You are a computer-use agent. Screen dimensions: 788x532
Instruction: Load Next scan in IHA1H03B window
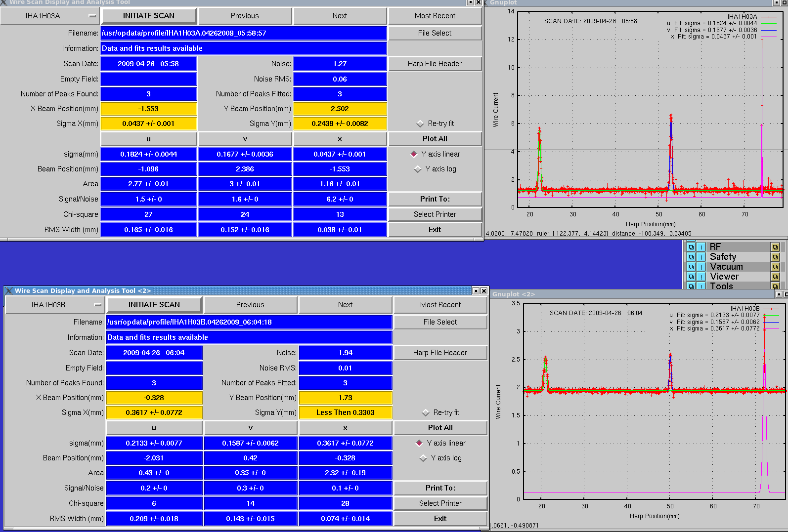click(x=345, y=305)
